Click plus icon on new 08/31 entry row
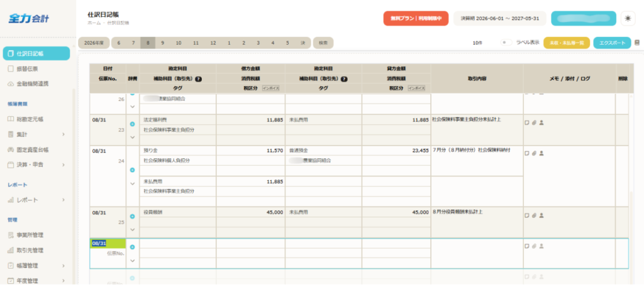The height and width of the screenshot is (287, 644). (x=132, y=247)
